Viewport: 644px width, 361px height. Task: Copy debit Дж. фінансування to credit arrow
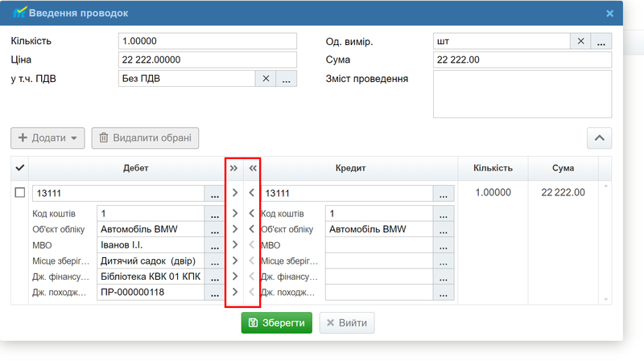tap(234, 277)
